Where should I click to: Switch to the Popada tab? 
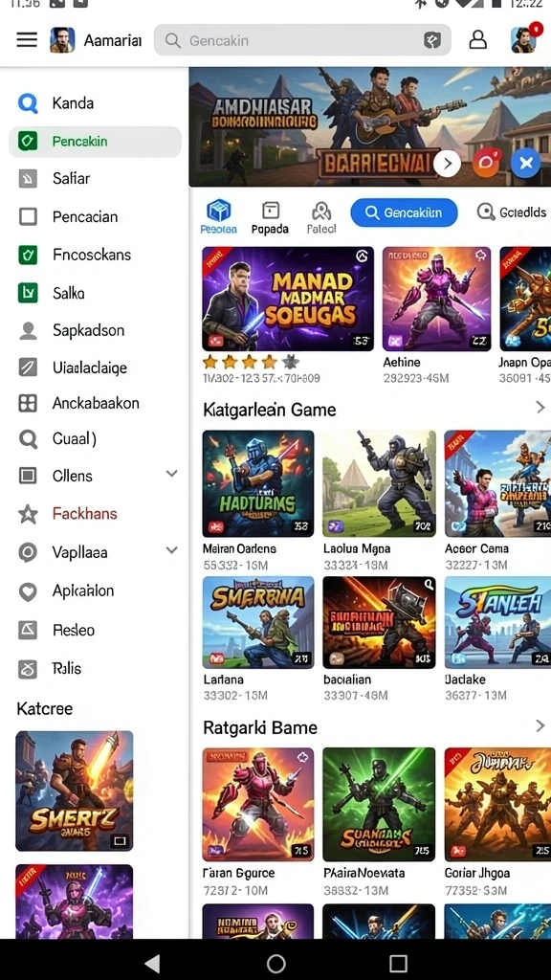(270, 217)
